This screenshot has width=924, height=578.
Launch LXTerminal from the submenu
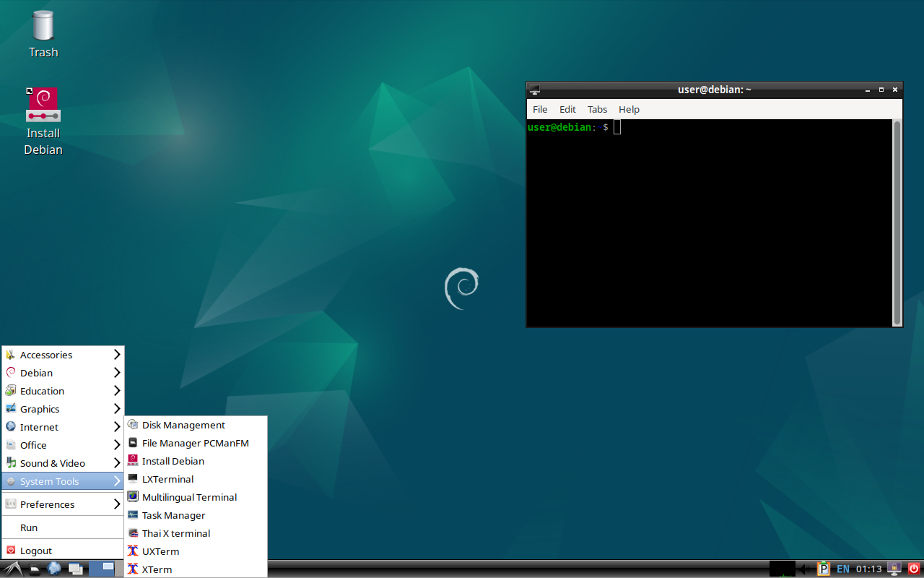[x=196, y=479]
